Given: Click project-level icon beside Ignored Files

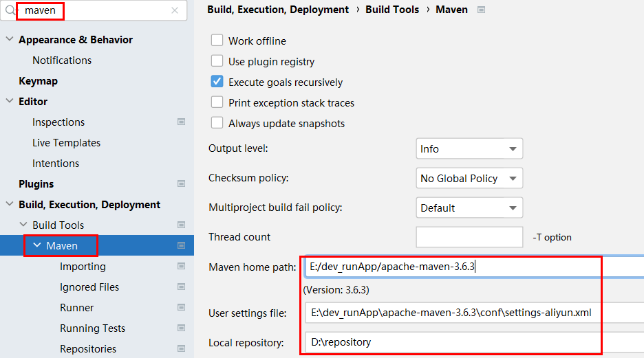Looking at the screenshot, I should click(181, 287).
